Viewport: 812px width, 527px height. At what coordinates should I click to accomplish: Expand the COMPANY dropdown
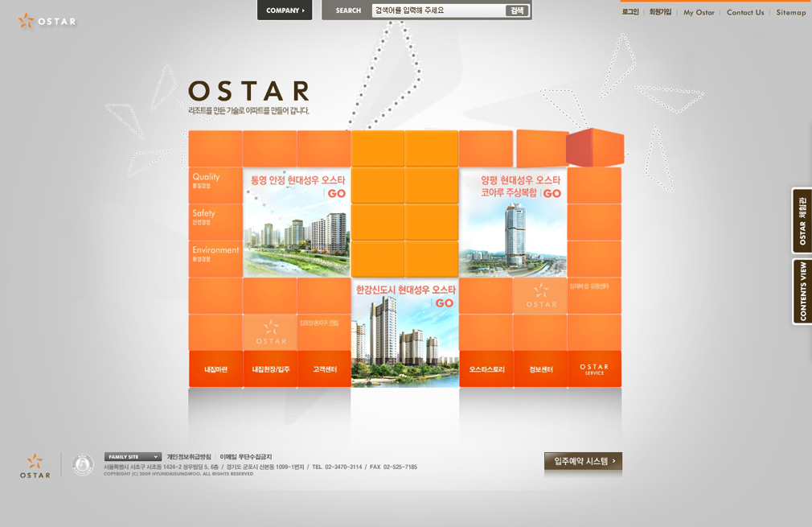pos(285,10)
